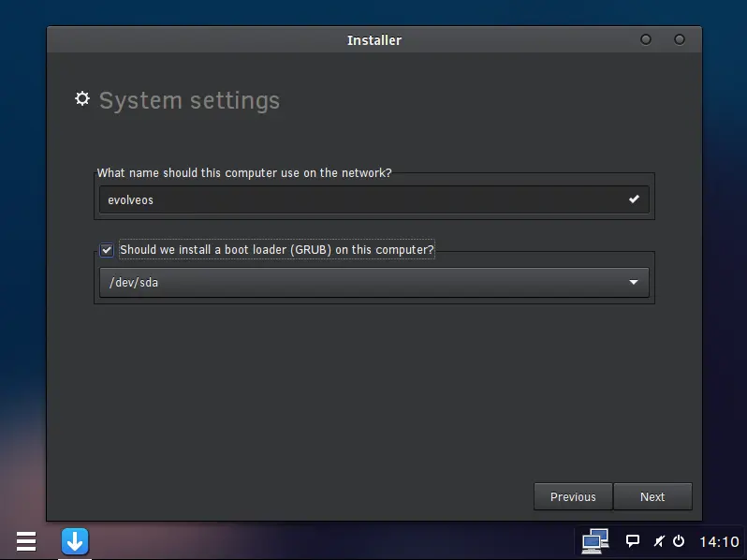747x560 pixels.
Task: Open the power menu icon
Action: click(x=679, y=541)
